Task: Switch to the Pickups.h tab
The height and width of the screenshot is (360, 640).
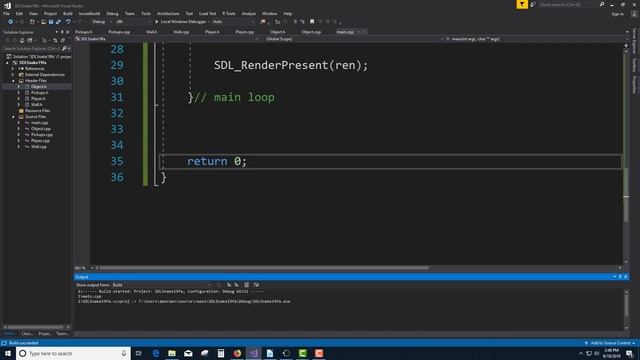Action: (84, 32)
